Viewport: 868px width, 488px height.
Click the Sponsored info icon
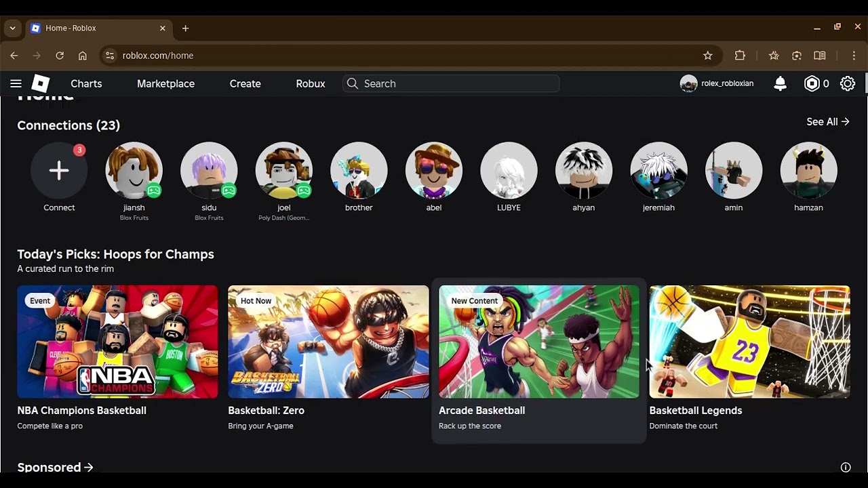[846, 467]
